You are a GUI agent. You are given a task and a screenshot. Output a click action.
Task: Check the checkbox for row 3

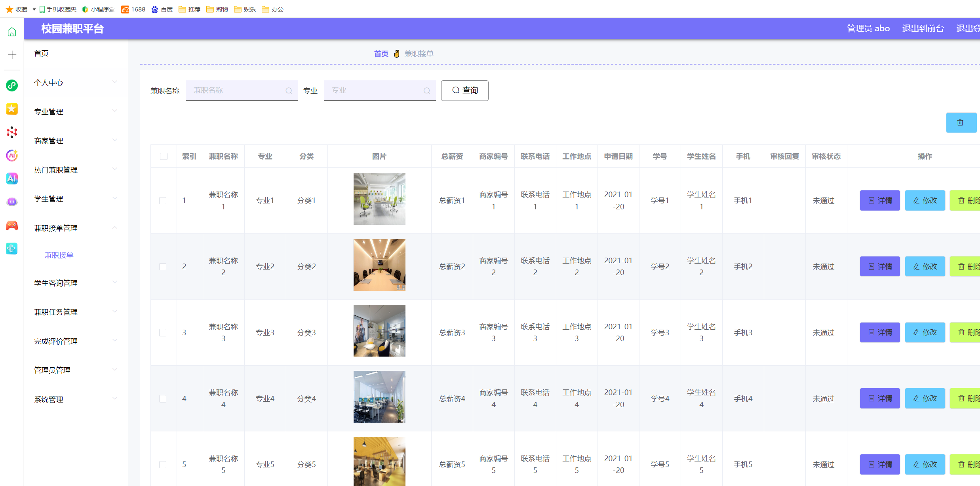pos(163,332)
